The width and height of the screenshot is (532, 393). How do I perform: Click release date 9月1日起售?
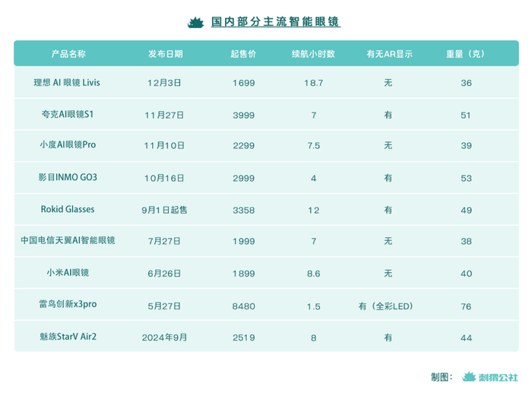click(164, 210)
